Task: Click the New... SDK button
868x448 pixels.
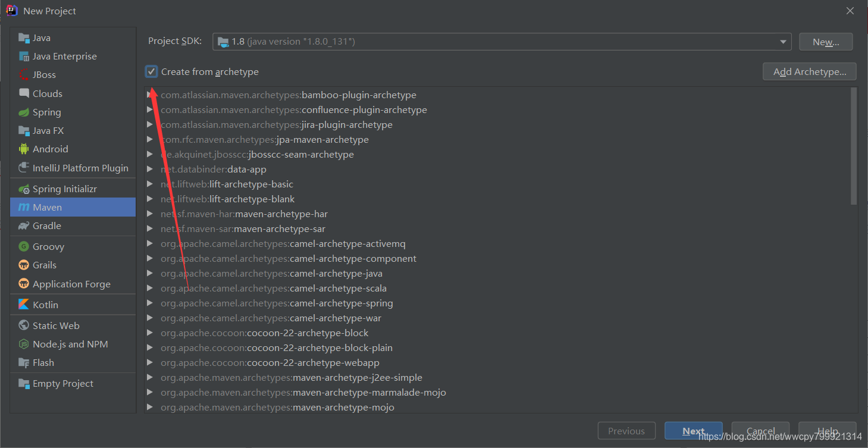Action: 826,42
